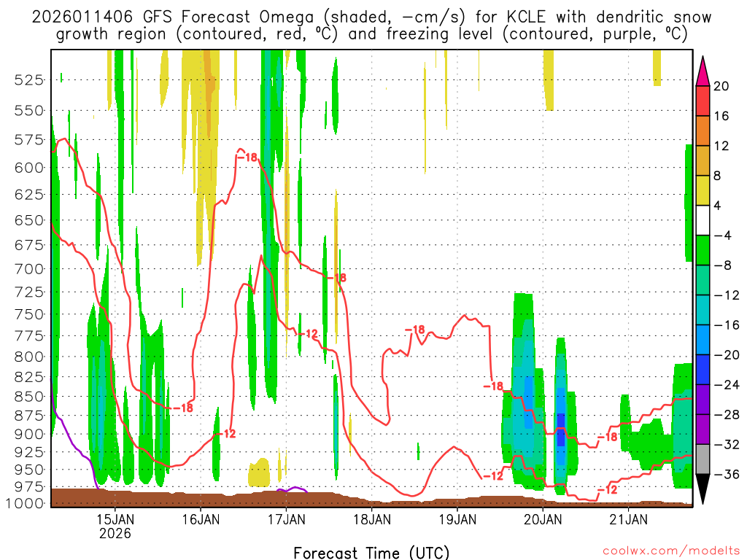
Task: Click the colorbar value label -28
Action: tap(727, 415)
